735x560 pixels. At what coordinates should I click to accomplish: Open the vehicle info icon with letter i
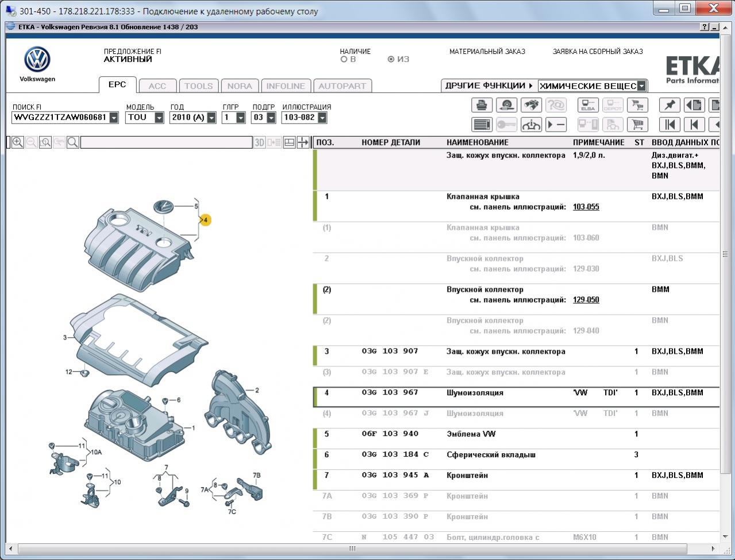tap(531, 124)
